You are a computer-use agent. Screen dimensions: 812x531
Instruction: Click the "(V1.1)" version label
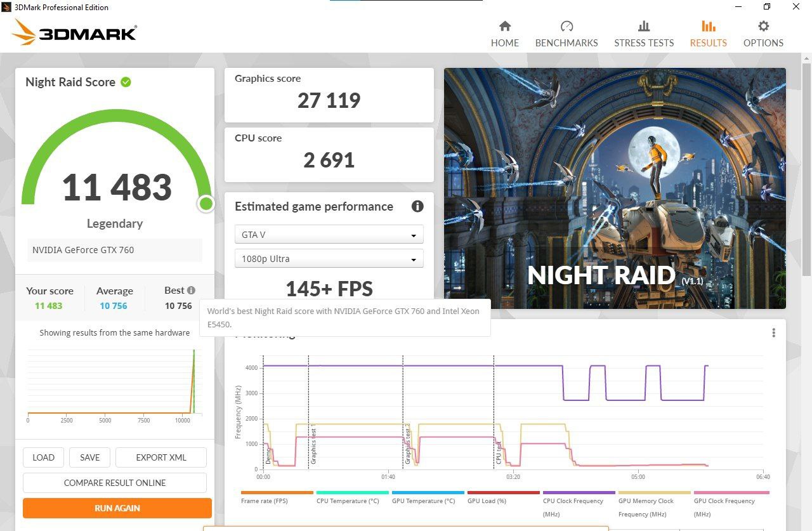click(692, 280)
